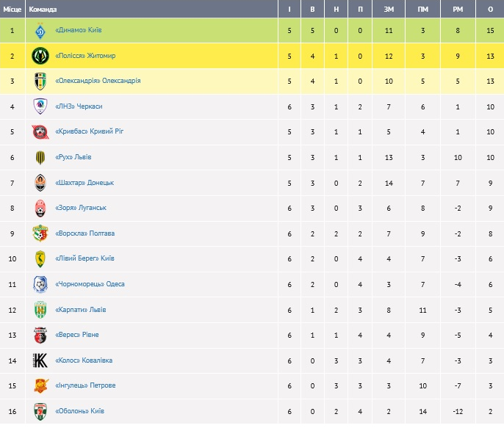Click the «Місце» column header
Image resolution: width=504 pixels, height=428 pixels.
[x=12, y=10]
